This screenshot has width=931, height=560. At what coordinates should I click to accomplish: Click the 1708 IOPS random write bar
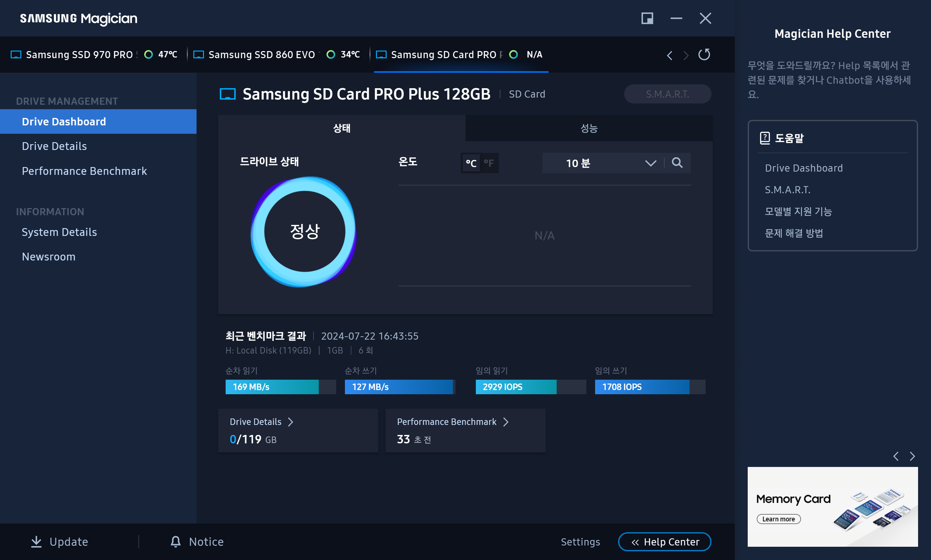pyautogui.click(x=650, y=387)
